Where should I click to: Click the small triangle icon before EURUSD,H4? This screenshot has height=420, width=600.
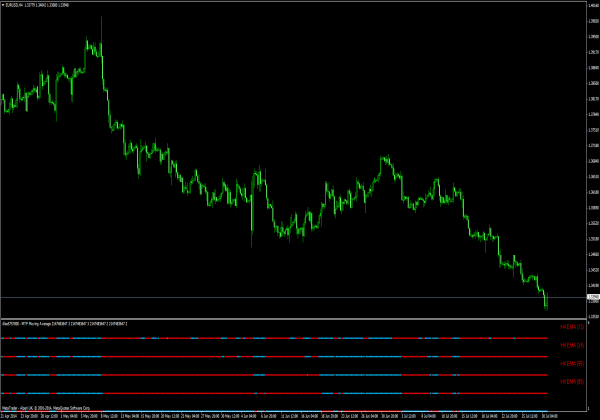3,4
